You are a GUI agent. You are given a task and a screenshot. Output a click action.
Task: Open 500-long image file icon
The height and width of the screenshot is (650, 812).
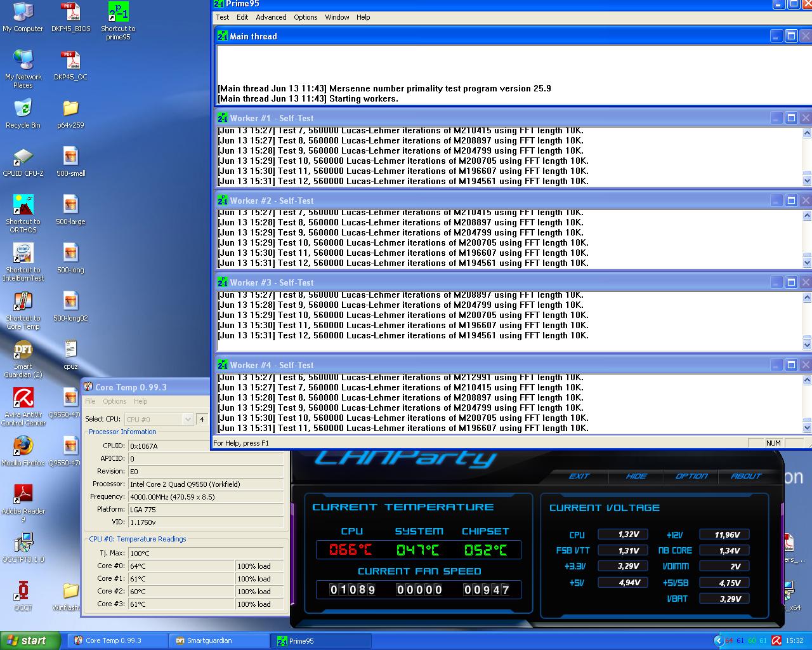[70, 259]
